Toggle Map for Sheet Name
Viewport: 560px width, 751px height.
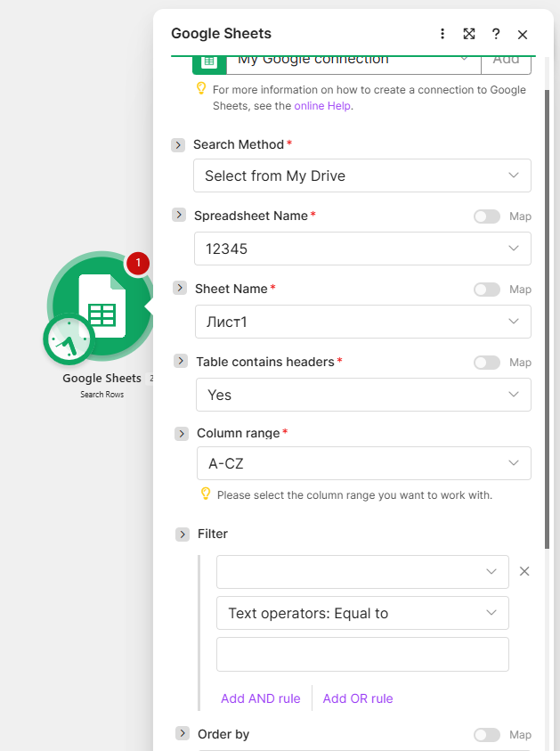click(487, 290)
